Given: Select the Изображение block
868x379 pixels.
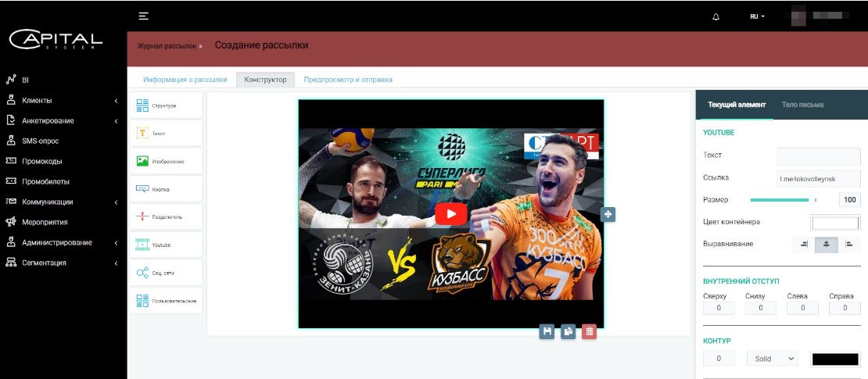Looking at the screenshot, I should (166, 161).
